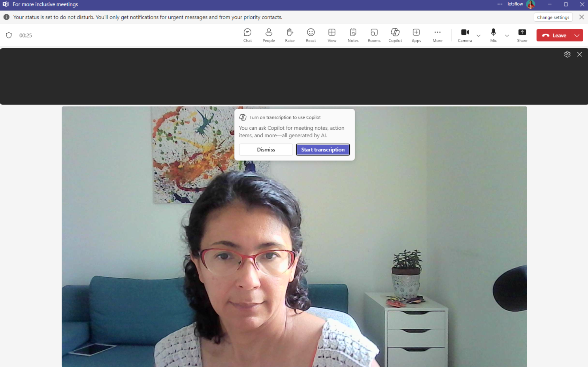Expand the Mic options dropdown arrow
Screen dimensions: 588x367
pos(507,36)
